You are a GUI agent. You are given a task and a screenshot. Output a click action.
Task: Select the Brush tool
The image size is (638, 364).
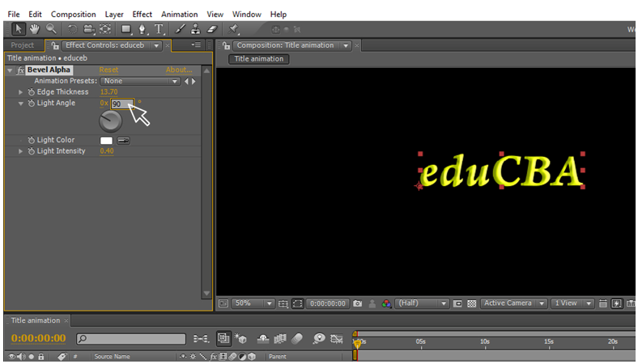[181, 29]
